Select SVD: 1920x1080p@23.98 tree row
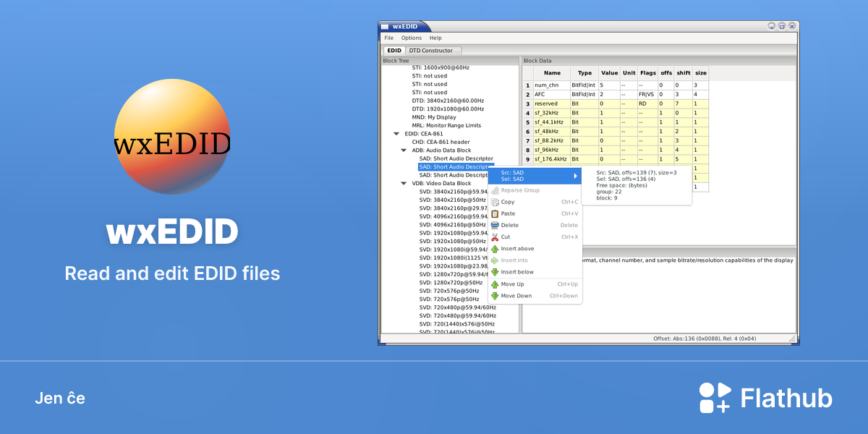The height and width of the screenshot is (434, 868). coord(454,266)
